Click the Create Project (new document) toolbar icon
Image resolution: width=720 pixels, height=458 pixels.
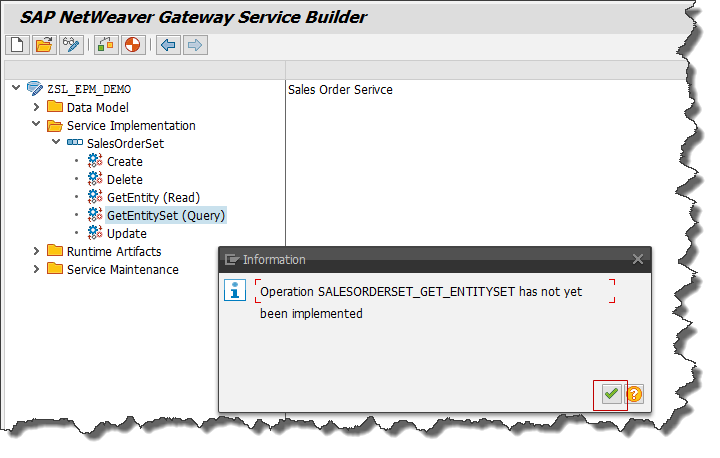[17, 45]
